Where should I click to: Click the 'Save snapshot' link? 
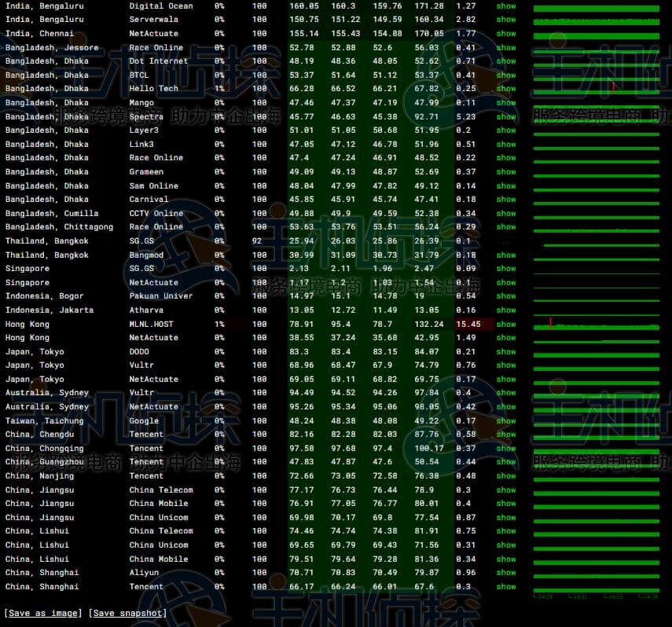pyautogui.click(x=127, y=613)
